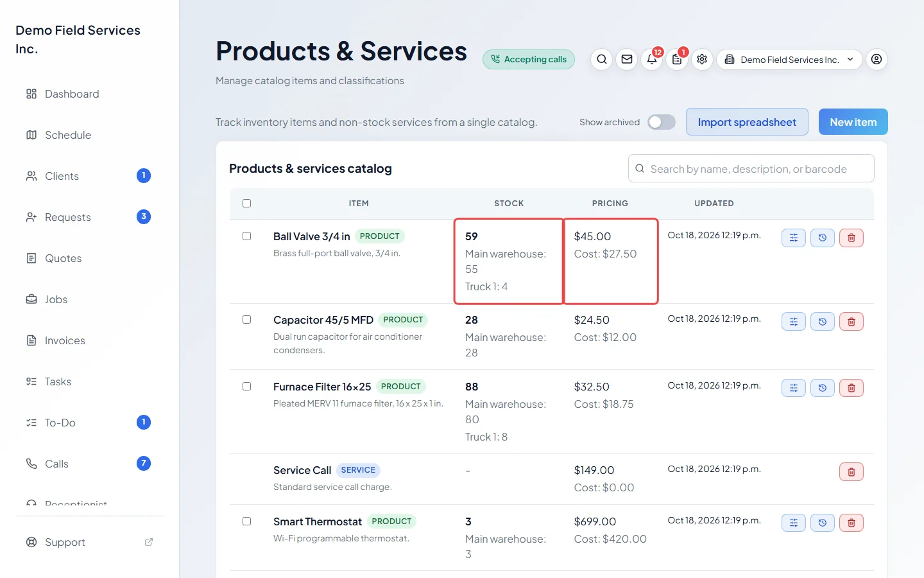Delete the Furnace Filter 16×25 item
Image resolution: width=924 pixels, height=578 pixels.
pyautogui.click(x=851, y=388)
